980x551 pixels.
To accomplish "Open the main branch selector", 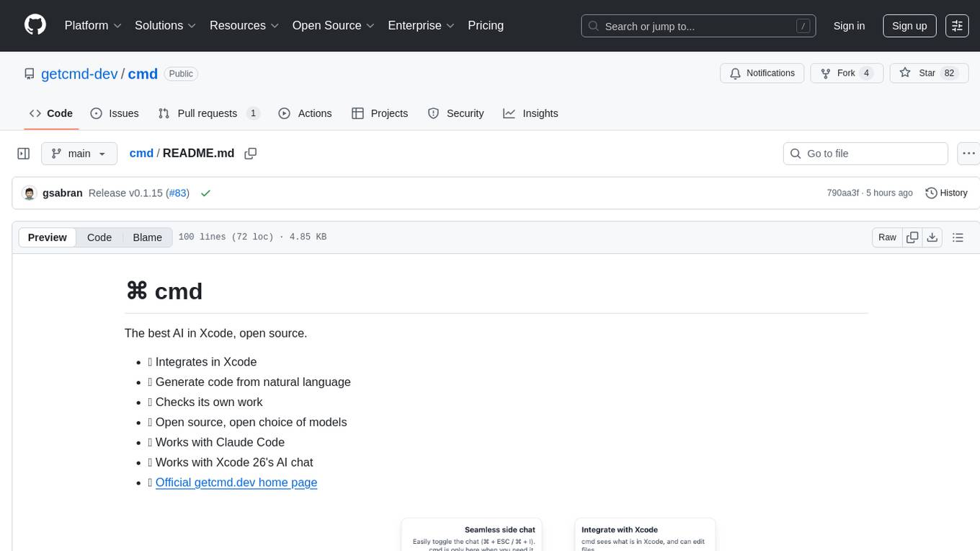I will (79, 154).
